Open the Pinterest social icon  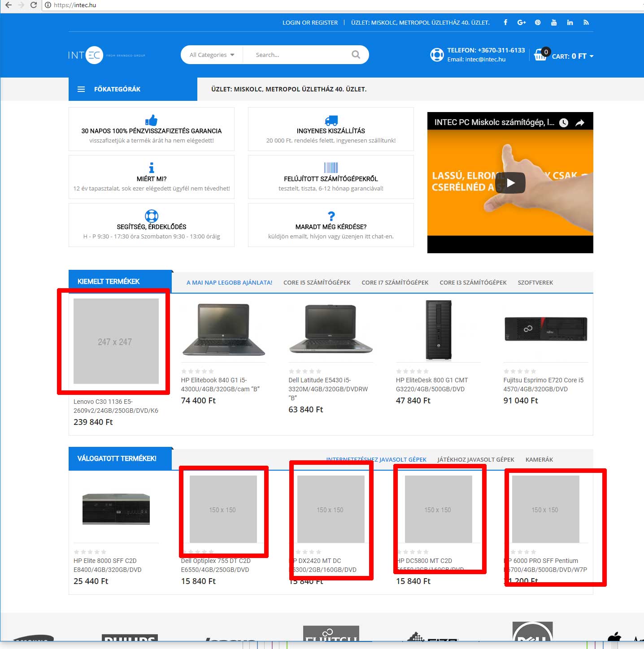pos(538,22)
